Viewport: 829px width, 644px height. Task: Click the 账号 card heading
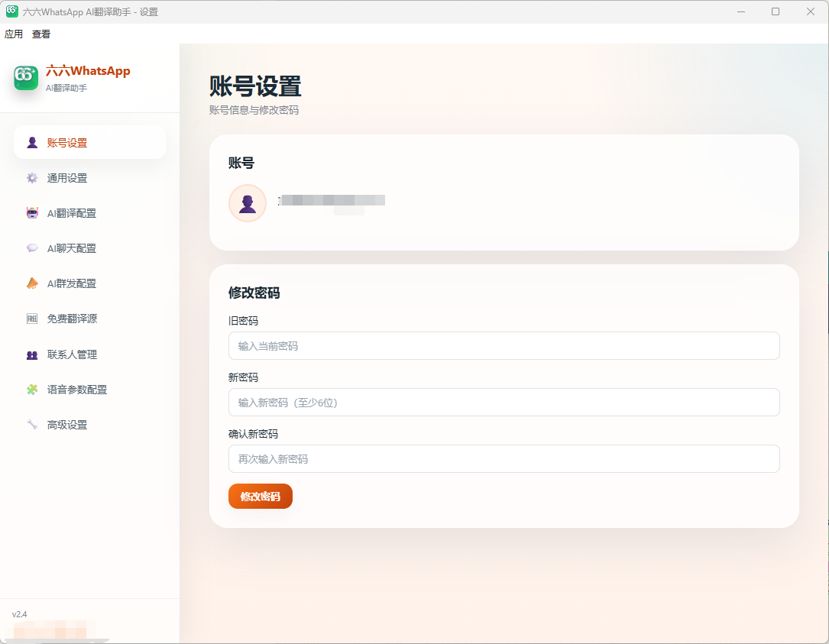241,163
